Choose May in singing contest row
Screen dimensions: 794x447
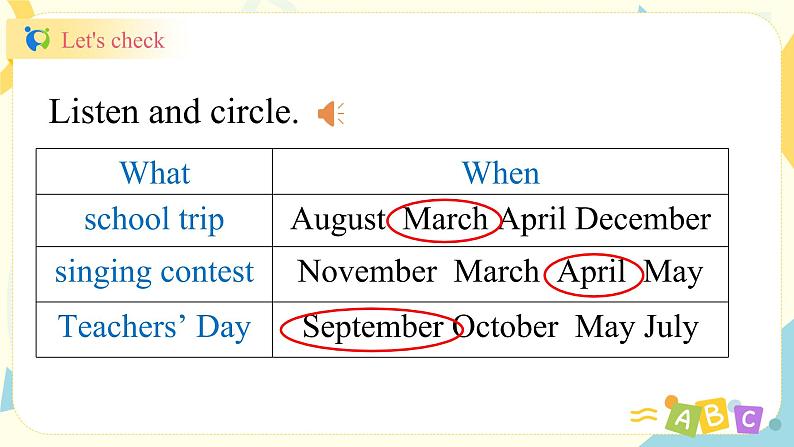tap(673, 272)
